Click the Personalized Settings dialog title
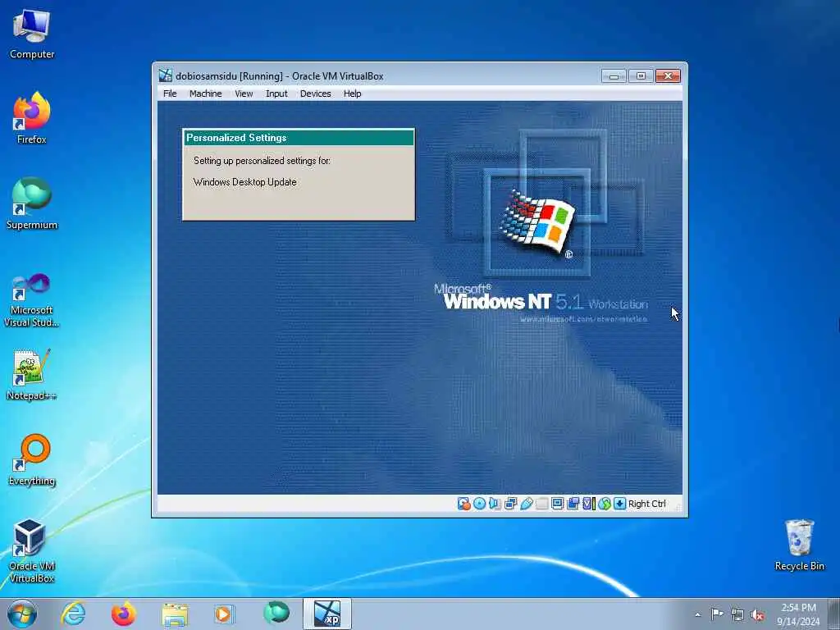 pyautogui.click(x=236, y=138)
